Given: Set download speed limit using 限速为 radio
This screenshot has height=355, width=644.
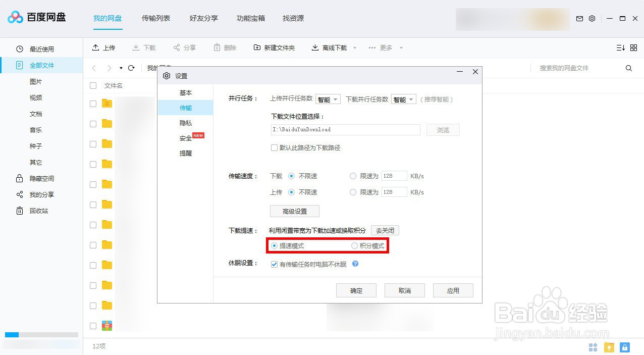Looking at the screenshot, I should tap(353, 176).
